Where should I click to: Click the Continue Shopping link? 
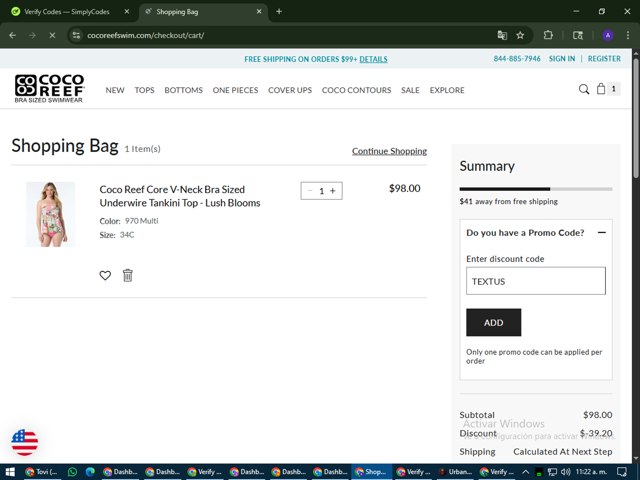point(389,151)
